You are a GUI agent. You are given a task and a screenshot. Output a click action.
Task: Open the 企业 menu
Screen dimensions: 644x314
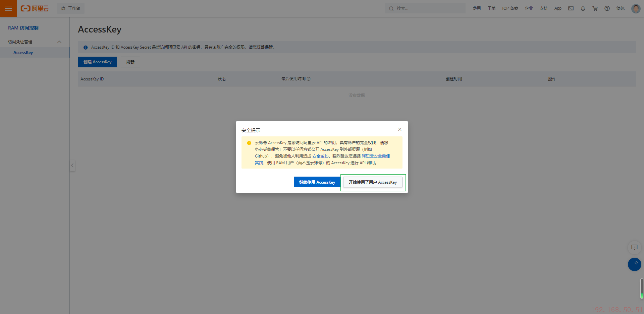coord(529,8)
